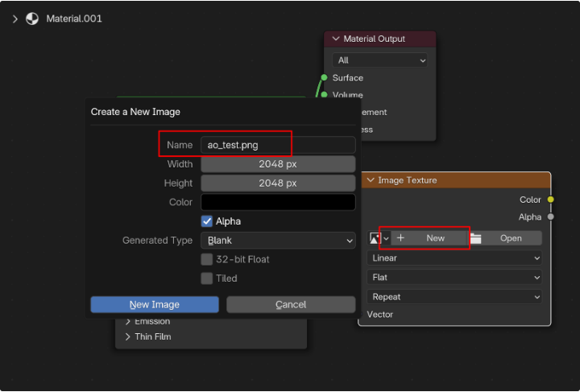Expand the Material.001 breadcrumb chevron
The image size is (580, 392).
pyautogui.click(x=14, y=19)
